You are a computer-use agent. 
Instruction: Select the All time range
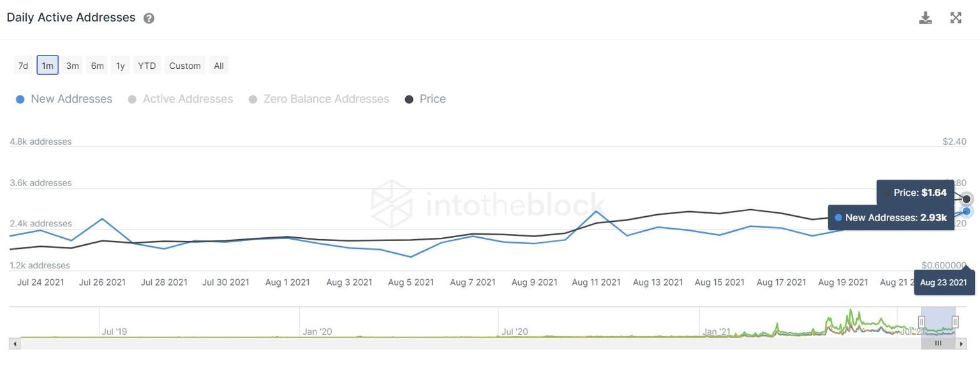pos(219,65)
